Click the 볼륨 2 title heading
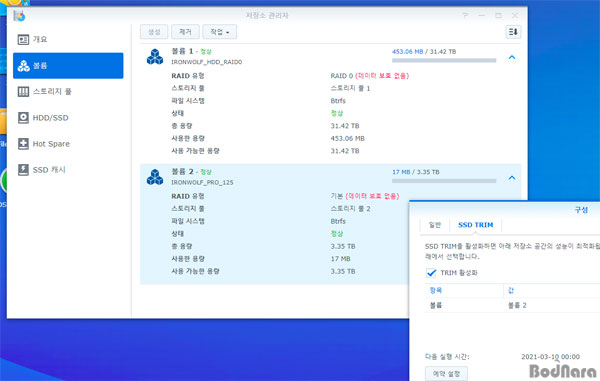Screen dimensions: 600x381 click(x=182, y=172)
